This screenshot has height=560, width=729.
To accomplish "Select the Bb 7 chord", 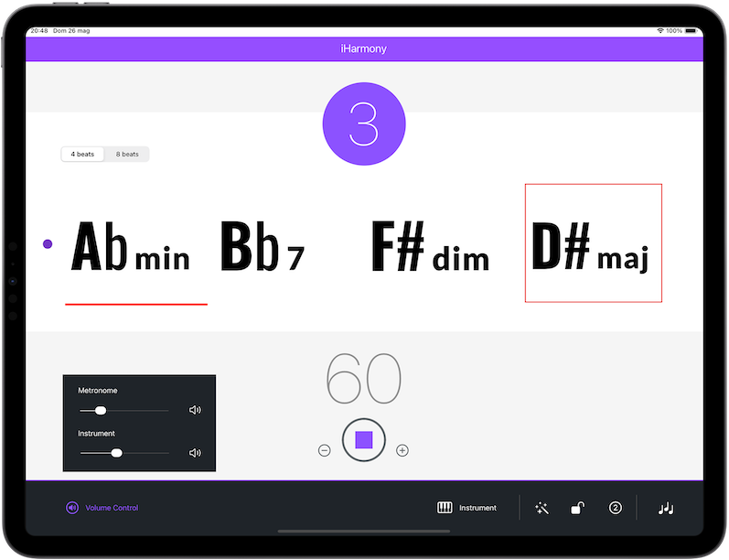I will click(263, 246).
